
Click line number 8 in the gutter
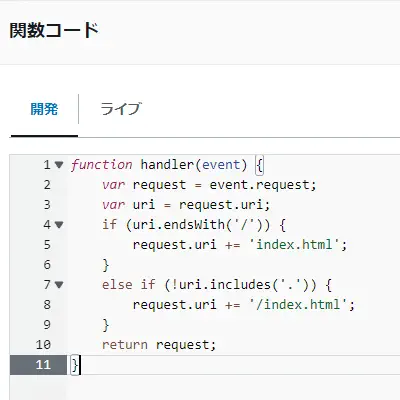tap(47, 305)
